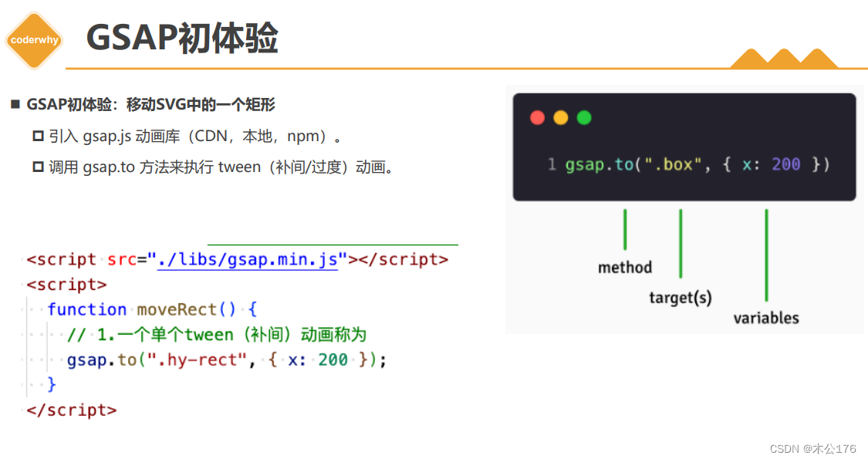Viewport: 868px width, 462px height.
Task: Click the standalone opening <script> tag line
Action: tap(66, 285)
